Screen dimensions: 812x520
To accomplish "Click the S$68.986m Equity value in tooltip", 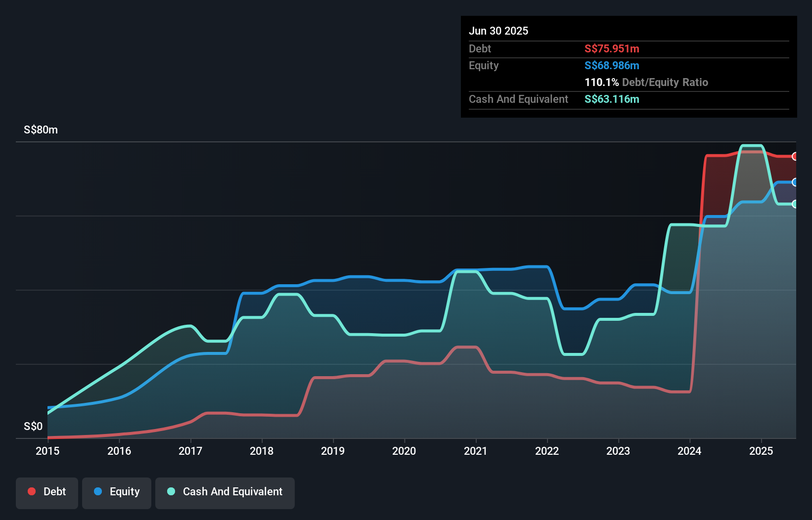I will [611, 65].
